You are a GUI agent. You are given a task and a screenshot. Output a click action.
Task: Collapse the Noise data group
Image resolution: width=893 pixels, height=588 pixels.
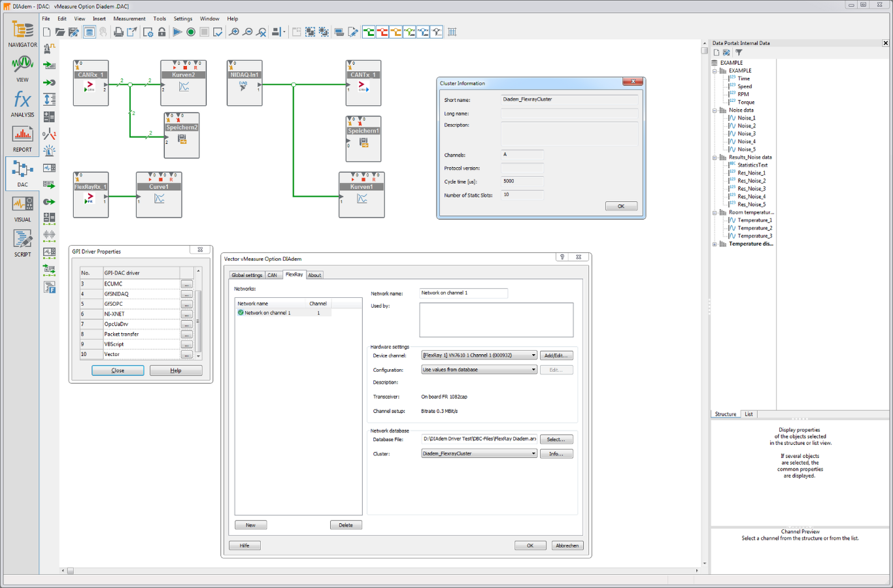click(x=715, y=110)
